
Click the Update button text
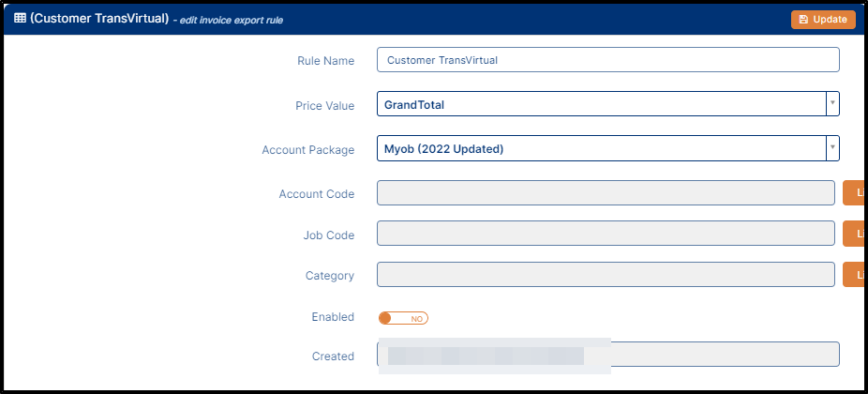pyautogui.click(x=830, y=20)
